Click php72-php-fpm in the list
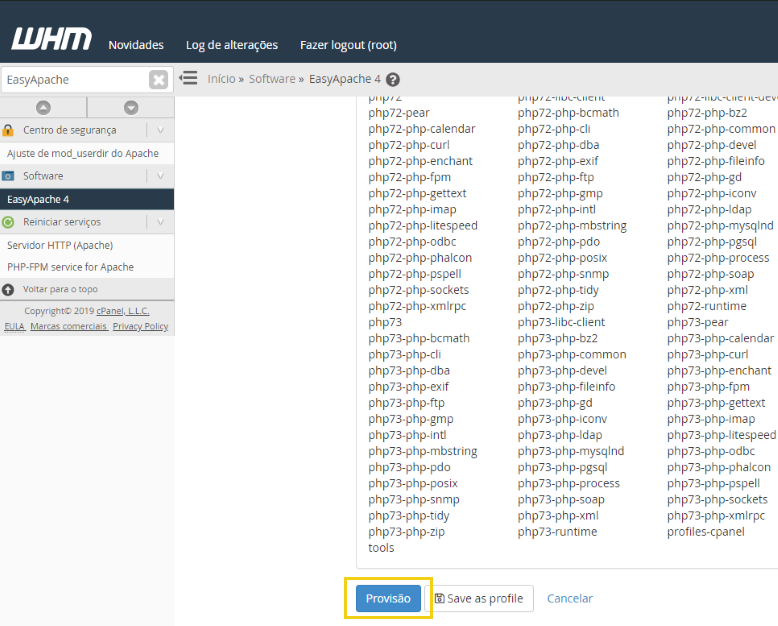778x626 pixels. [x=409, y=177]
